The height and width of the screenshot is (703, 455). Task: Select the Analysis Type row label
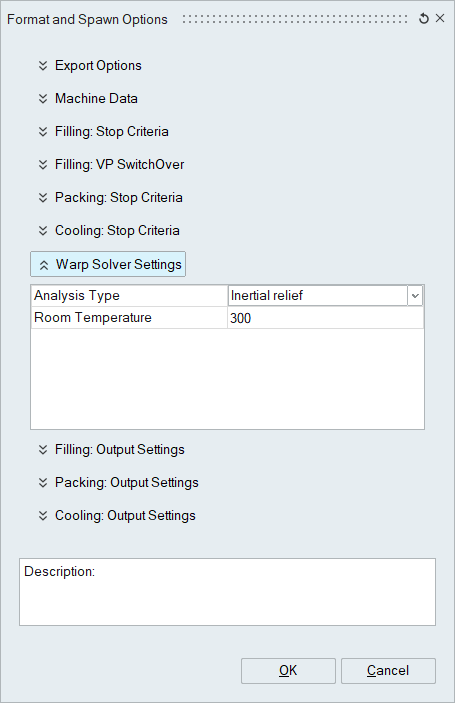77,296
